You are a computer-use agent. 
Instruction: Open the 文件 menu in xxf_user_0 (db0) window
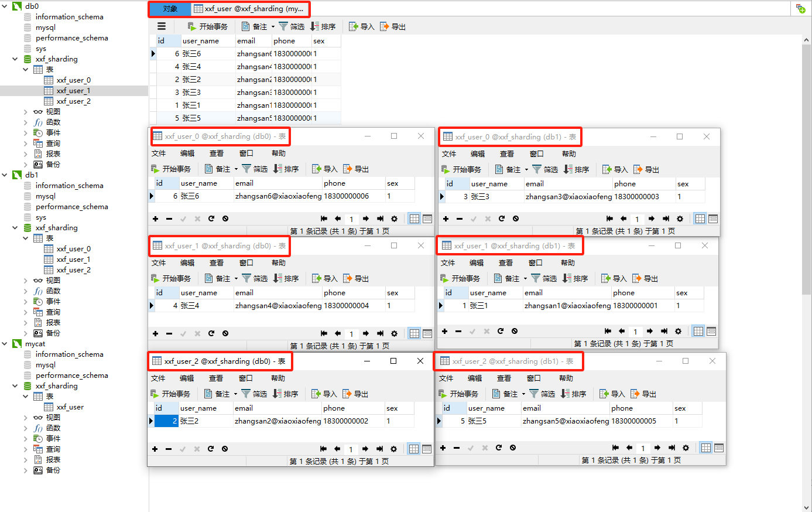pyautogui.click(x=159, y=153)
